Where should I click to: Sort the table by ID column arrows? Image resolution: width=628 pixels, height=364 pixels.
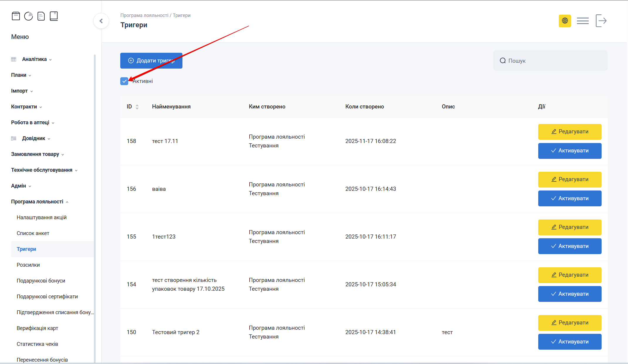[137, 107]
